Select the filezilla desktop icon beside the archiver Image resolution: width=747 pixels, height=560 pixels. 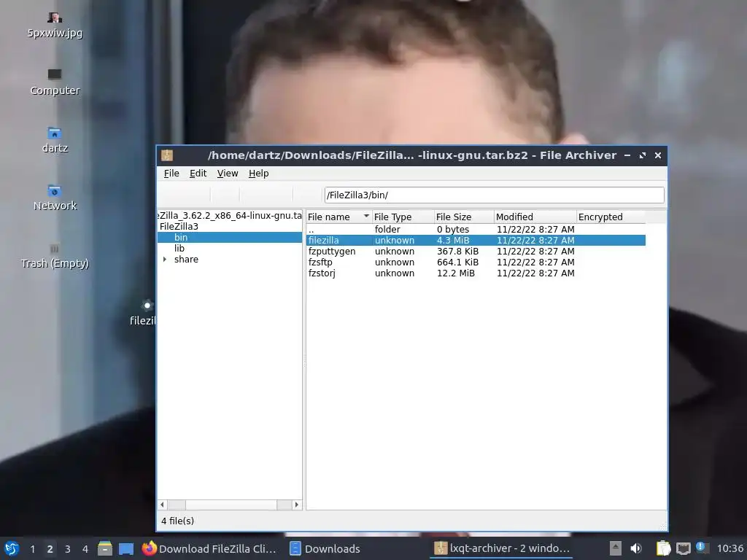(143, 313)
